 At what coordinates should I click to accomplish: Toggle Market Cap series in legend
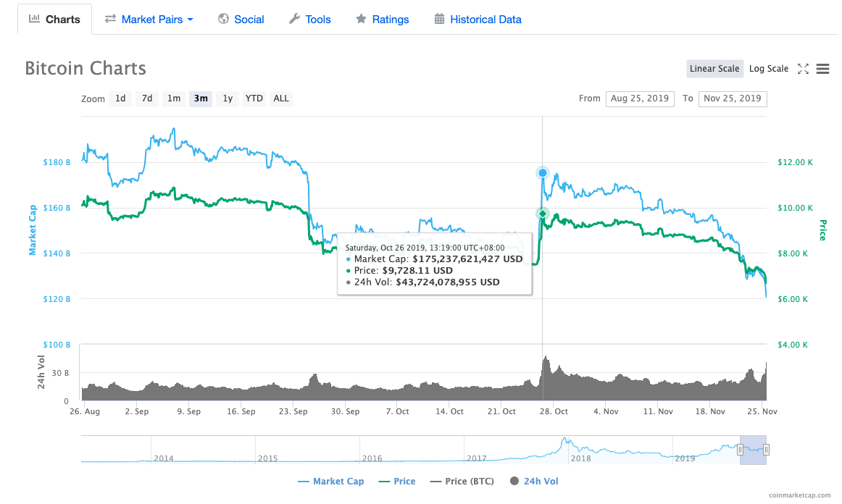click(x=330, y=481)
